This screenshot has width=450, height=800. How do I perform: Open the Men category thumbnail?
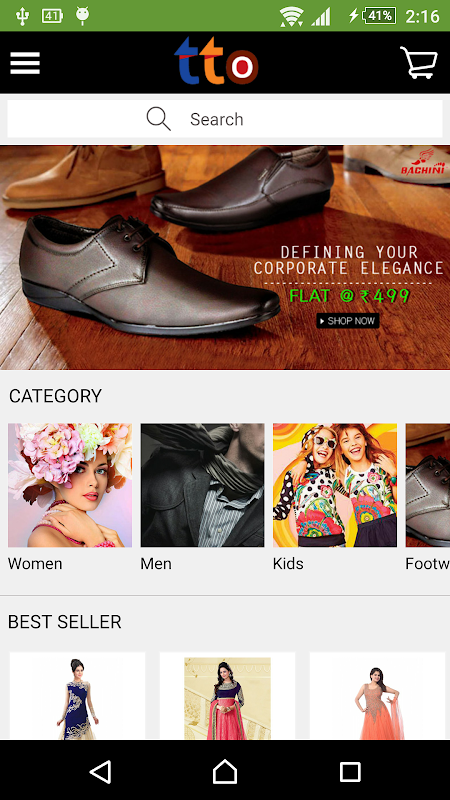pos(203,485)
